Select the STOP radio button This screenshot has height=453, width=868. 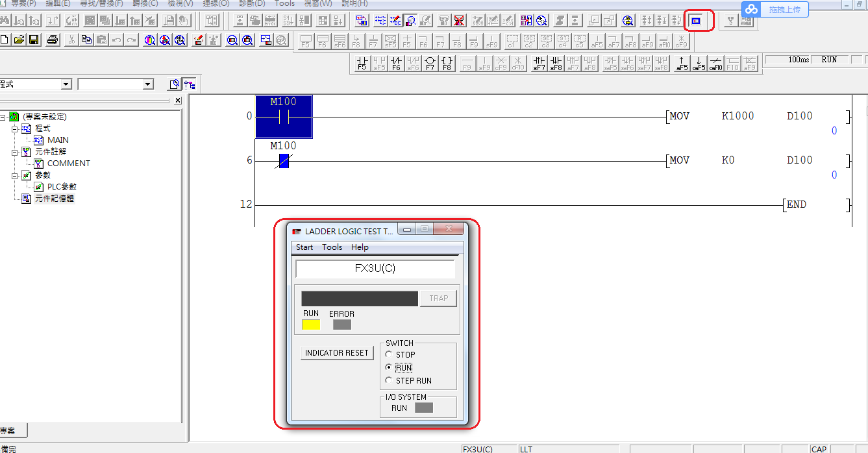389,354
